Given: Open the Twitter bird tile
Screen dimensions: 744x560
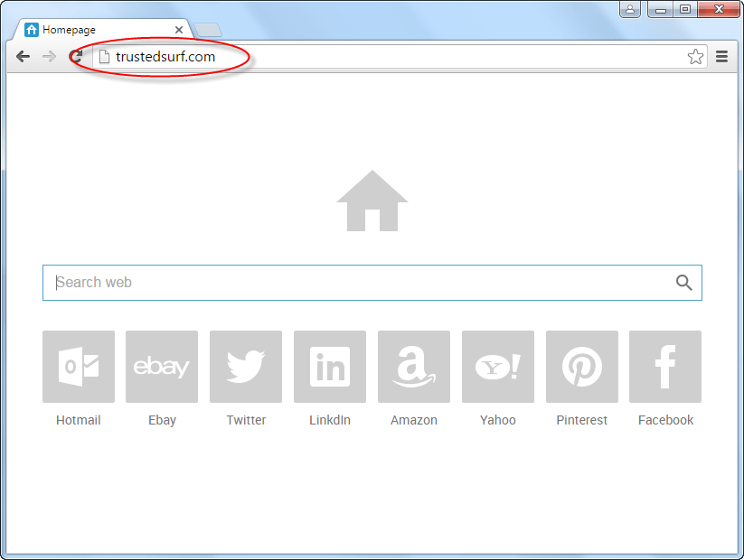Looking at the screenshot, I should [x=246, y=367].
